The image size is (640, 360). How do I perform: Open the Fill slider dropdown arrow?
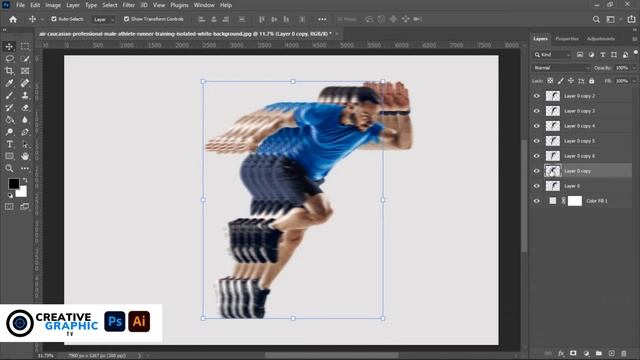(x=634, y=81)
